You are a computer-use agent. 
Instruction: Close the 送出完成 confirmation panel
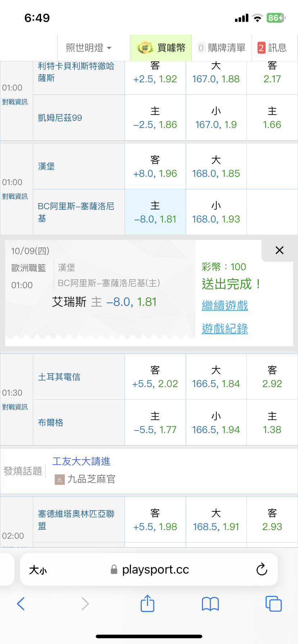coord(279,250)
